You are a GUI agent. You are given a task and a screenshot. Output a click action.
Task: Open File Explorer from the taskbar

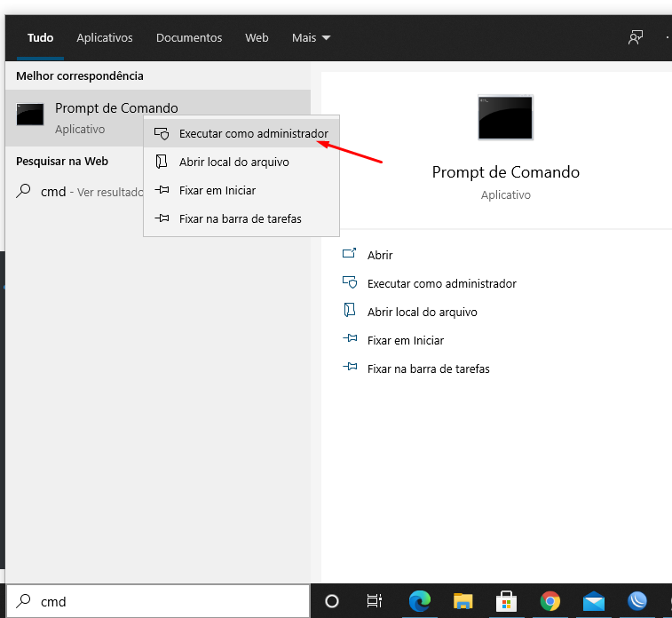(462, 601)
